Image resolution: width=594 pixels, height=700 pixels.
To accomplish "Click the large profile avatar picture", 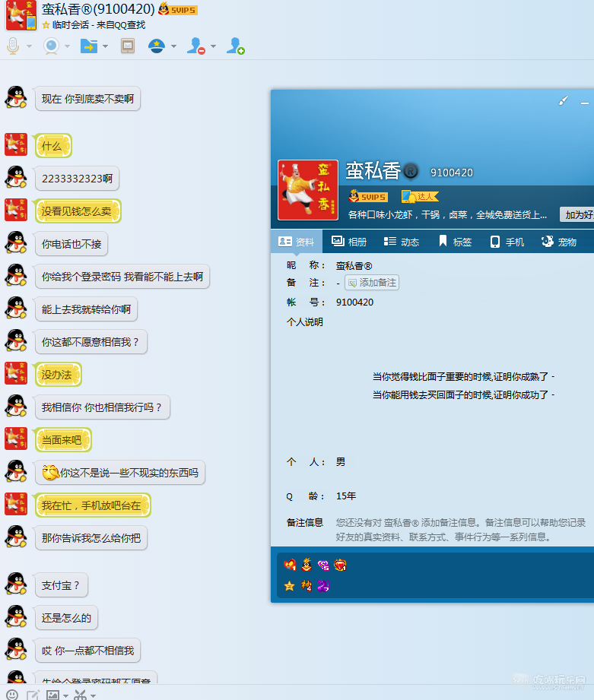I will (308, 190).
